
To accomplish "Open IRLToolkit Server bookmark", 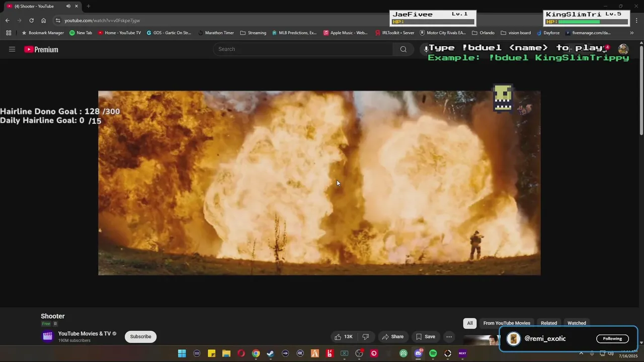I will pyautogui.click(x=394, y=33).
